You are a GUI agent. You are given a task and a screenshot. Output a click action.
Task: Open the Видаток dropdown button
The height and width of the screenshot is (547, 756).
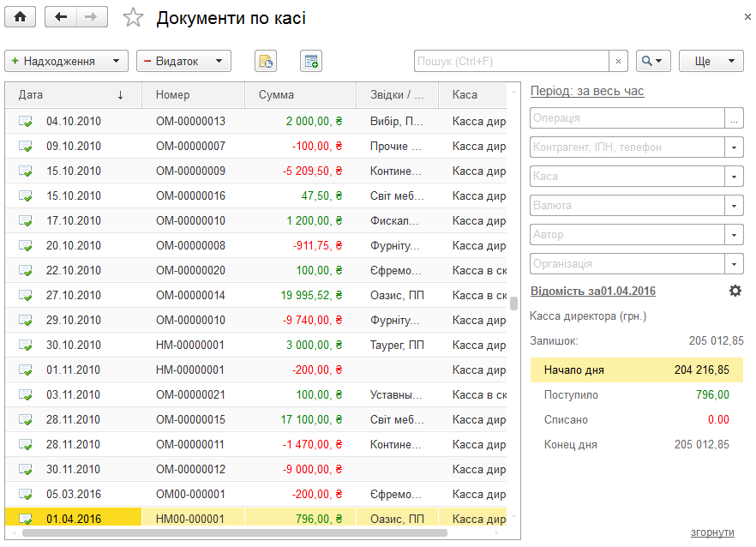(183, 61)
